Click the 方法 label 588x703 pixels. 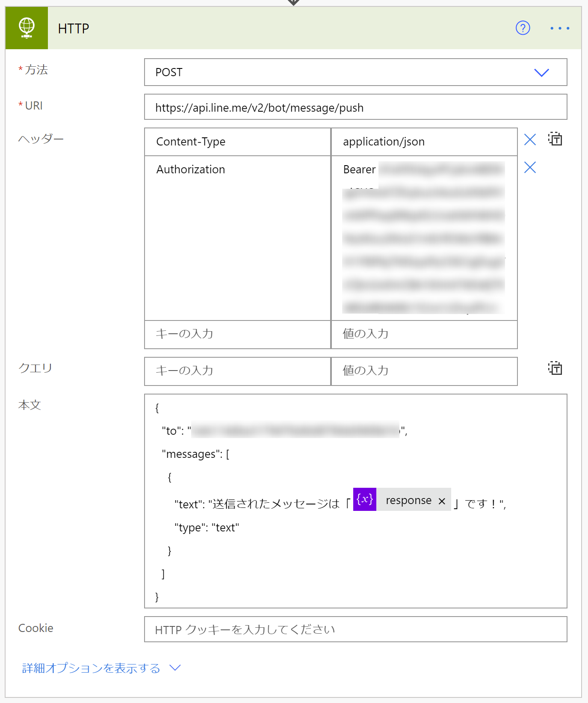pos(36,70)
